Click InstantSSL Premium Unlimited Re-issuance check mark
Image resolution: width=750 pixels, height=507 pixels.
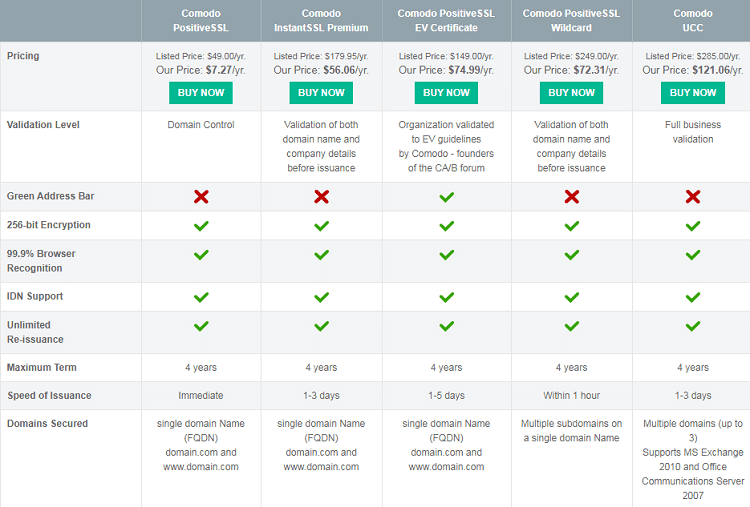pyautogui.click(x=321, y=326)
